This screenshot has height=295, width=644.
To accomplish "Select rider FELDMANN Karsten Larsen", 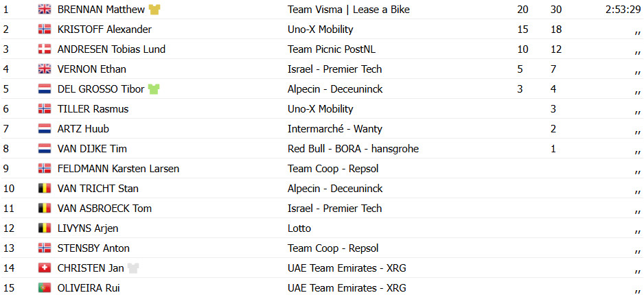I will tap(118, 169).
